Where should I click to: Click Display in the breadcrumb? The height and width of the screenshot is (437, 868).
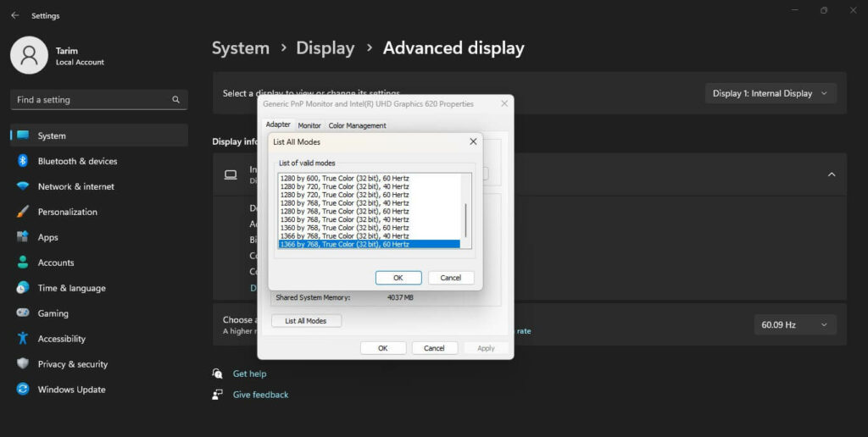[x=325, y=48]
